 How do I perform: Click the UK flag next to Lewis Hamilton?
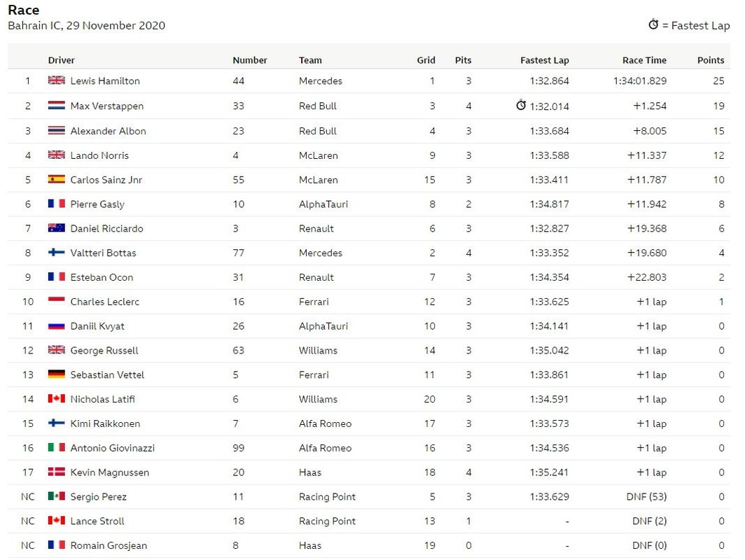pos(56,80)
